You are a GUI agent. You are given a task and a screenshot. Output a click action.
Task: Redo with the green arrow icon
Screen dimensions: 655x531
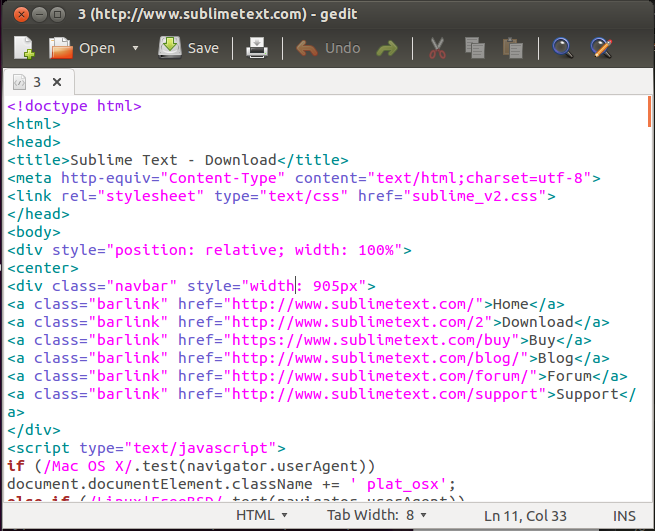[387, 48]
